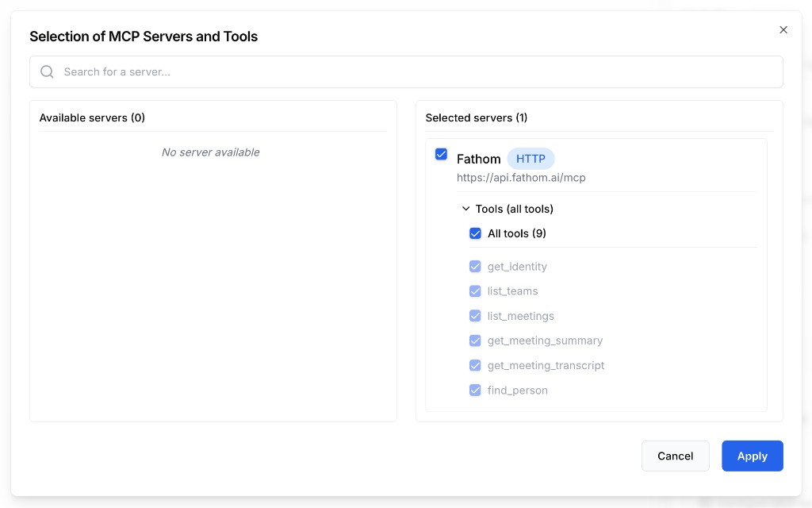Click the "Available servers (0)" heading
The height and width of the screenshot is (508, 812).
pyautogui.click(x=92, y=117)
